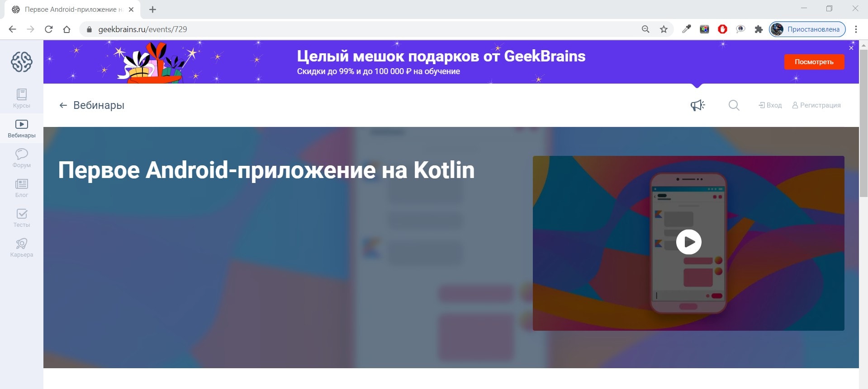Bookmark this page with the star icon

pos(664,29)
